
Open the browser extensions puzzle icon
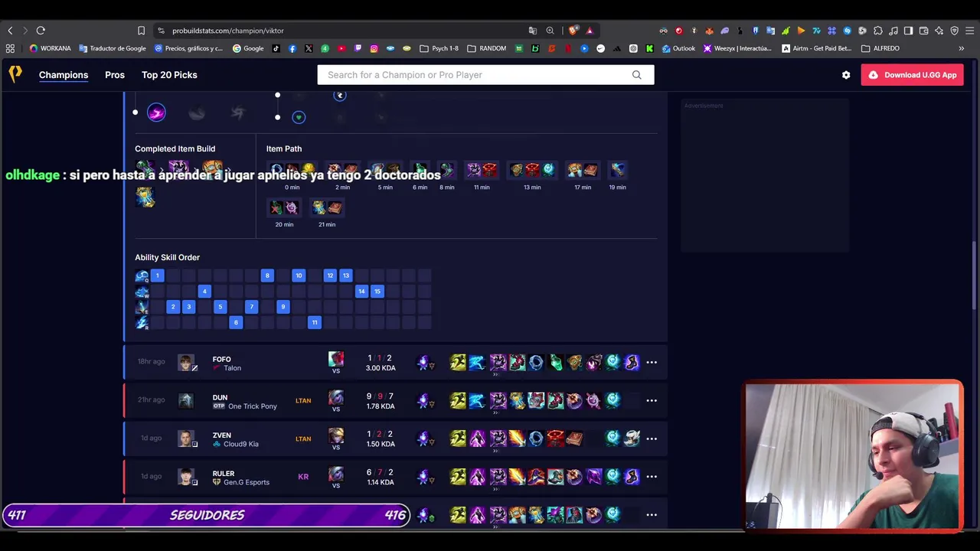[x=878, y=31]
